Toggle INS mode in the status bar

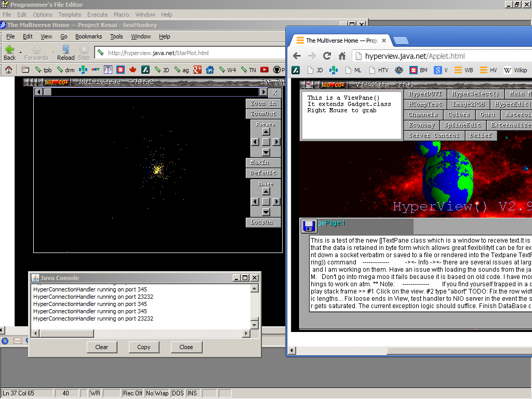192,393
